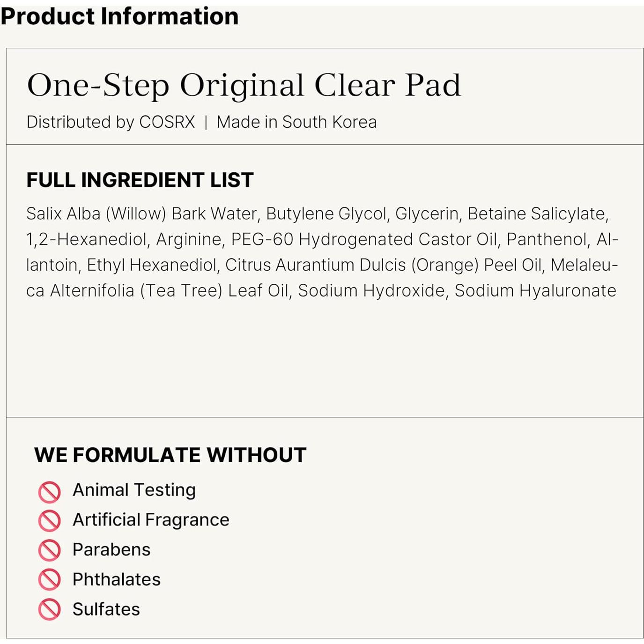Click Betaine Salicylate in the ingredient list
644x644 pixels.
click(537, 214)
